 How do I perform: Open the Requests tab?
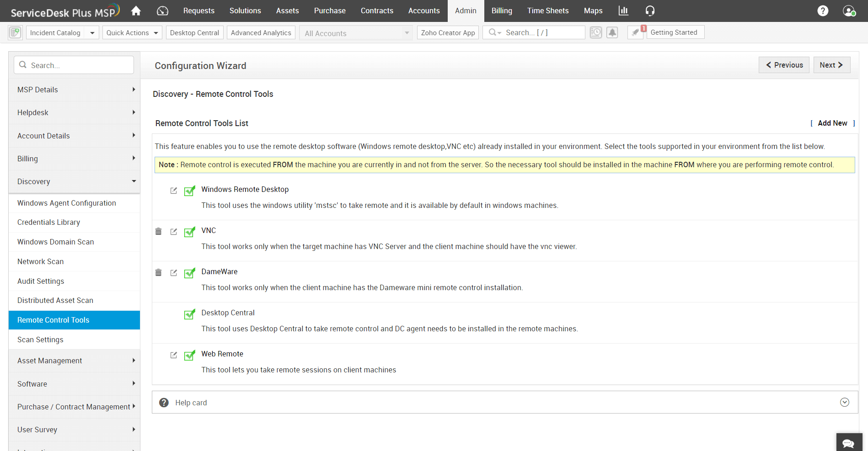point(198,11)
